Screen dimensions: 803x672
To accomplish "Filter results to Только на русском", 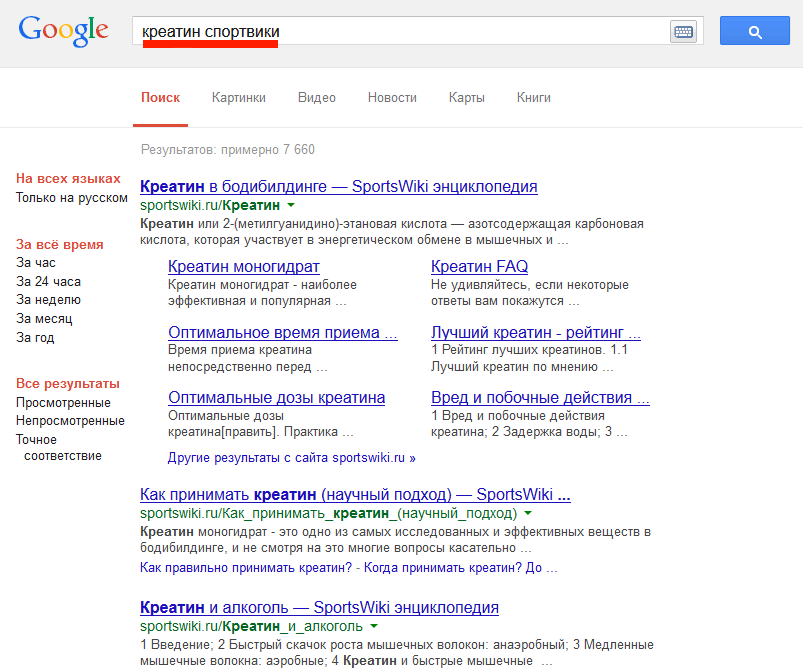I will tap(72, 198).
